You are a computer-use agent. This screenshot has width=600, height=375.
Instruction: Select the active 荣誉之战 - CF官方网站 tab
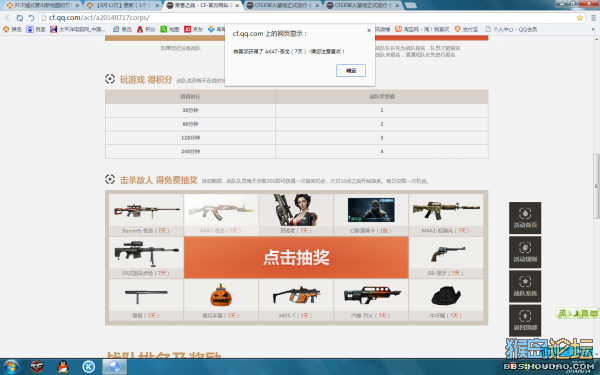tap(203, 5)
